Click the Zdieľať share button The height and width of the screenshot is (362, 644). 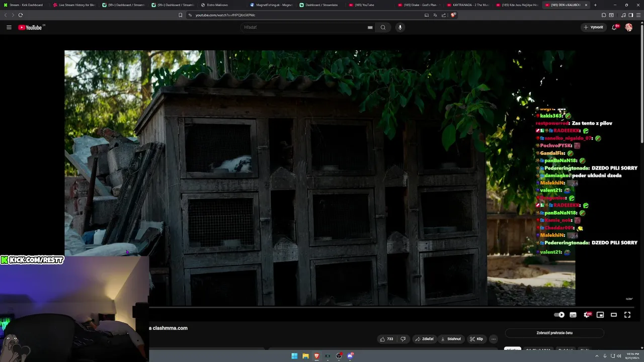[424, 339]
